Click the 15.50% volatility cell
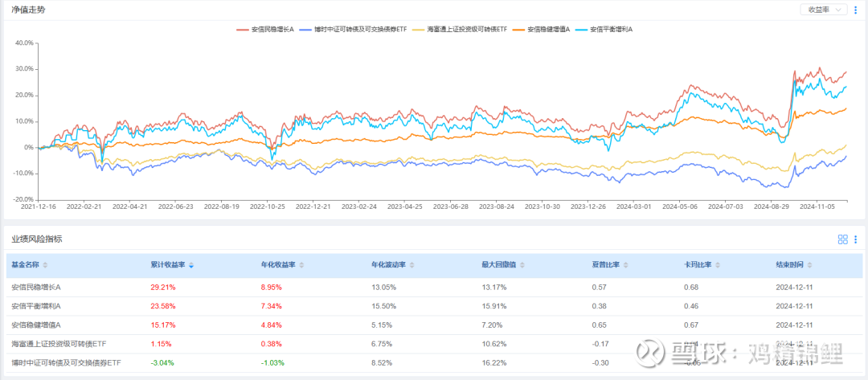This screenshot has width=868, height=380. pyautogui.click(x=383, y=306)
